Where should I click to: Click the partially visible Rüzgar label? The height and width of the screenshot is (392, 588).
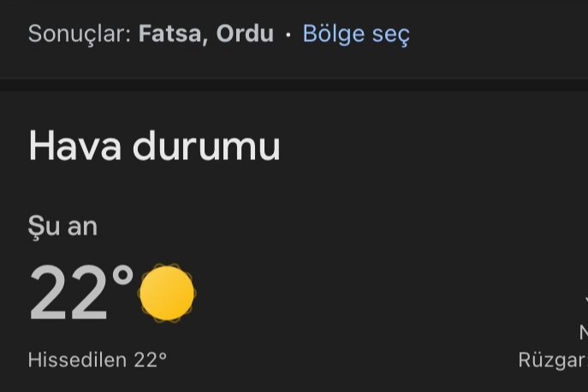(553, 360)
